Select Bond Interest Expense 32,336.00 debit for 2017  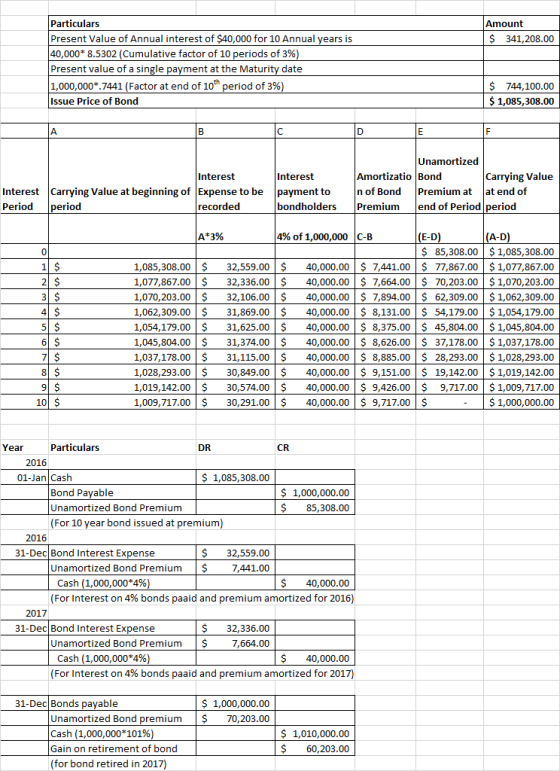coord(236,628)
